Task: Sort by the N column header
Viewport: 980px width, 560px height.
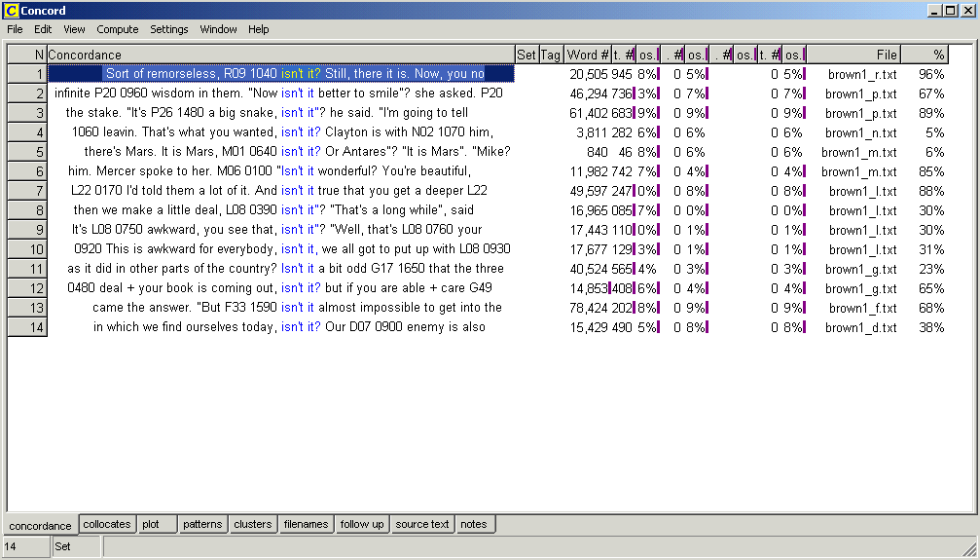Action: click(x=27, y=55)
